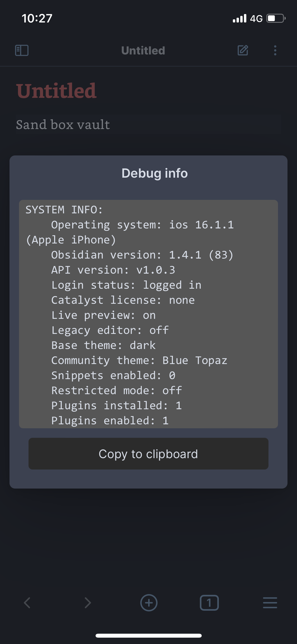Viewport: 297px width, 644px height.
Task: Tap the edit note pencil icon
Action: pyautogui.click(x=243, y=50)
